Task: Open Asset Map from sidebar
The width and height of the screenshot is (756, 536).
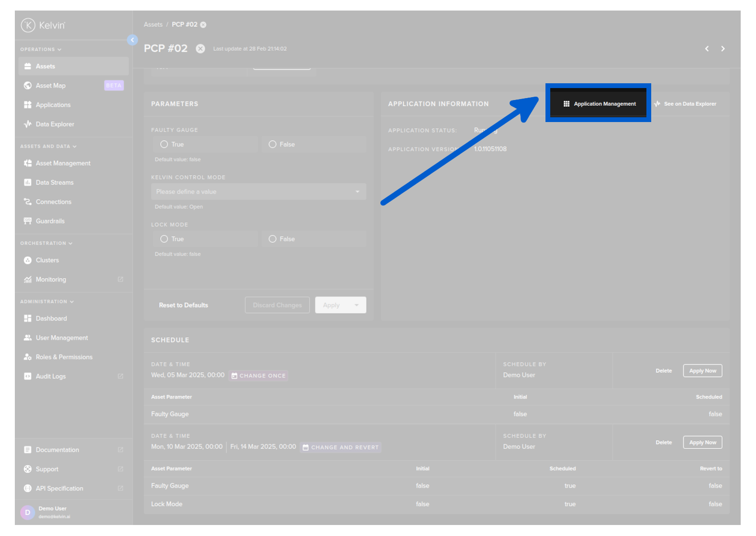Action: click(50, 86)
